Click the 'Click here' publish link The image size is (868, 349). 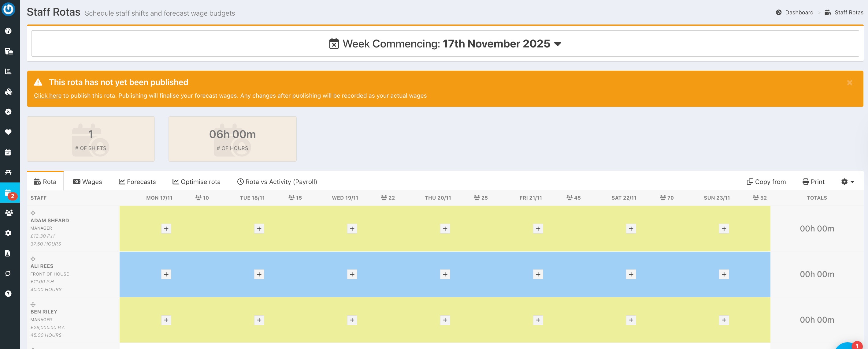(47, 96)
